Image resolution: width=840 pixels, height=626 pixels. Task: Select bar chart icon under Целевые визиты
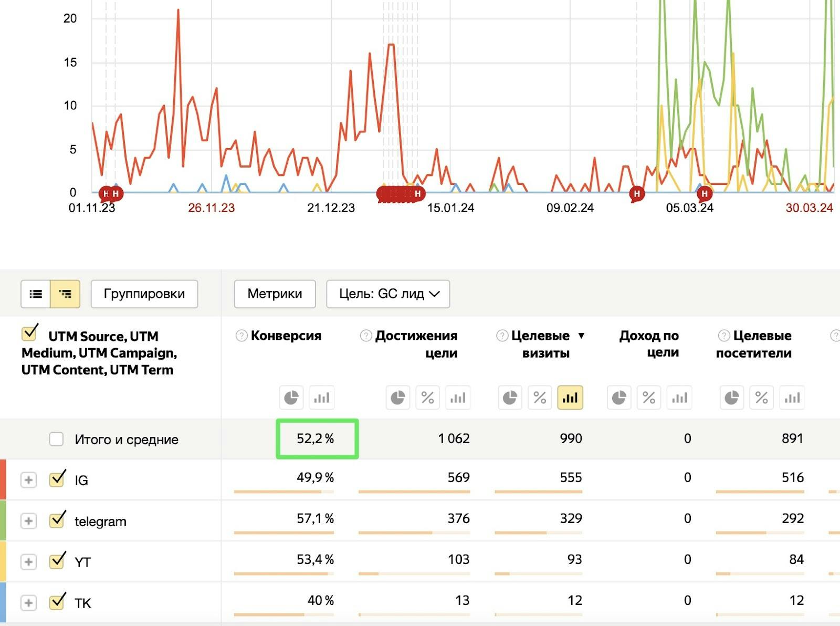(570, 398)
